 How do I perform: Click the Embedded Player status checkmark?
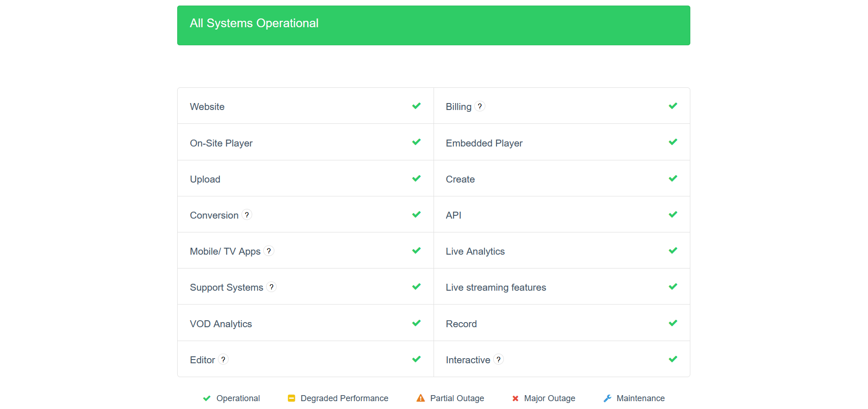[673, 142]
